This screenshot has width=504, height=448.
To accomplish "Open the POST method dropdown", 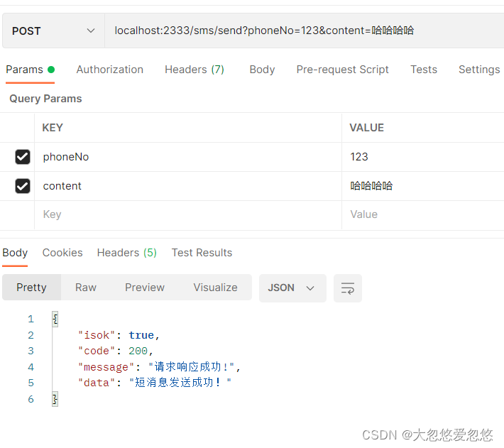I will click(x=53, y=31).
